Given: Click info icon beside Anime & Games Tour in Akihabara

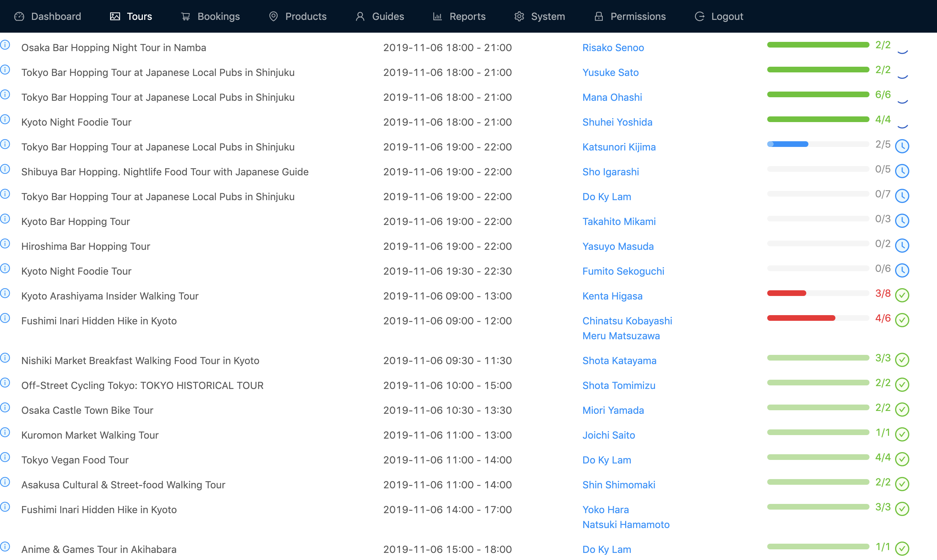Looking at the screenshot, I should (5, 547).
